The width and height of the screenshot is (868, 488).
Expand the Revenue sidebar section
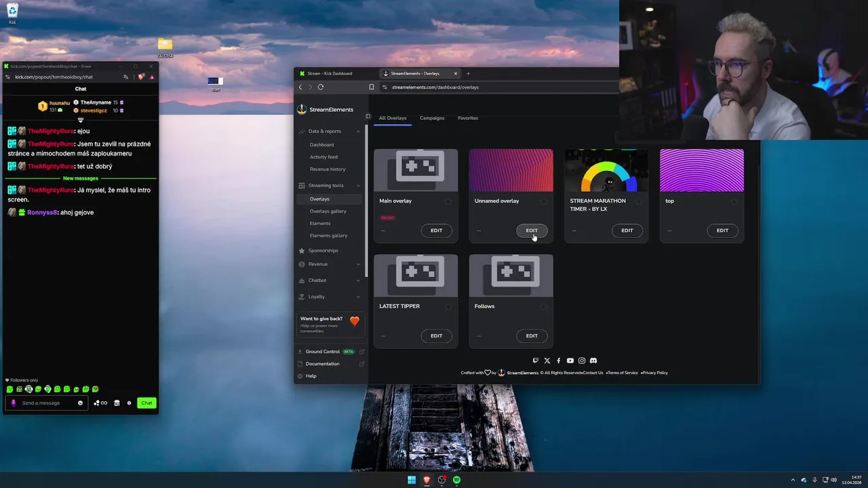[x=358, y=264]
